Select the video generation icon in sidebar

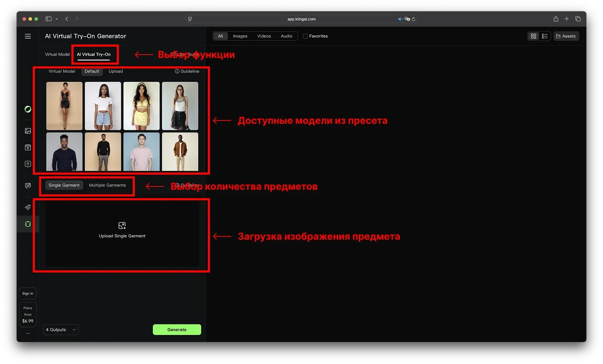pyautogui.click(x=28, y=147)
